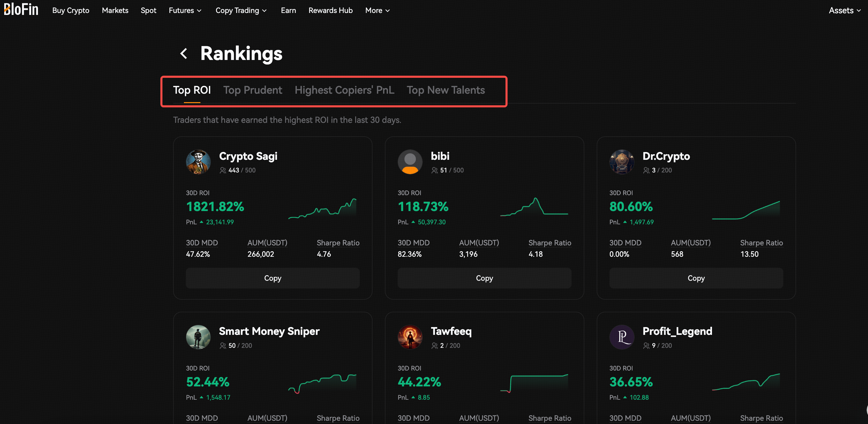Expand the Futures menu

click(185, 10)
